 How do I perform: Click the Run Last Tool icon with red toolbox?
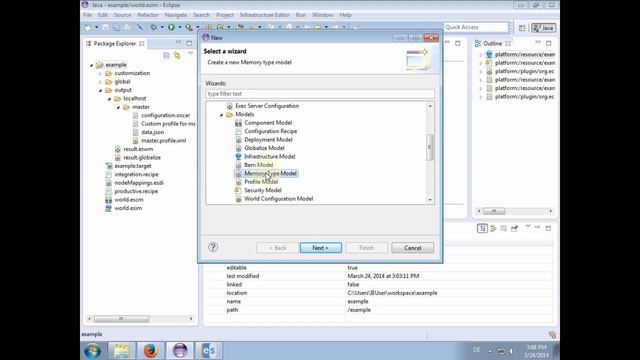point(189,27)
